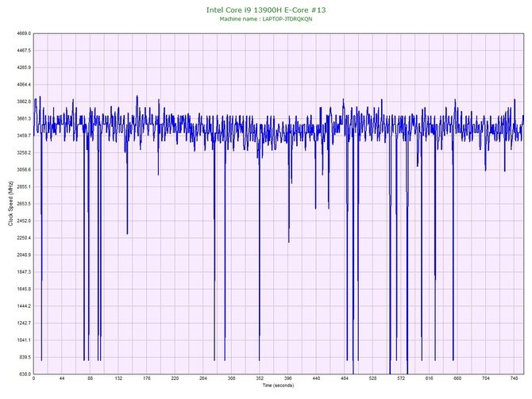Screen dimensions: 532x399
Task: Click the x-axis tick label 704
Action: pos(485,378)
